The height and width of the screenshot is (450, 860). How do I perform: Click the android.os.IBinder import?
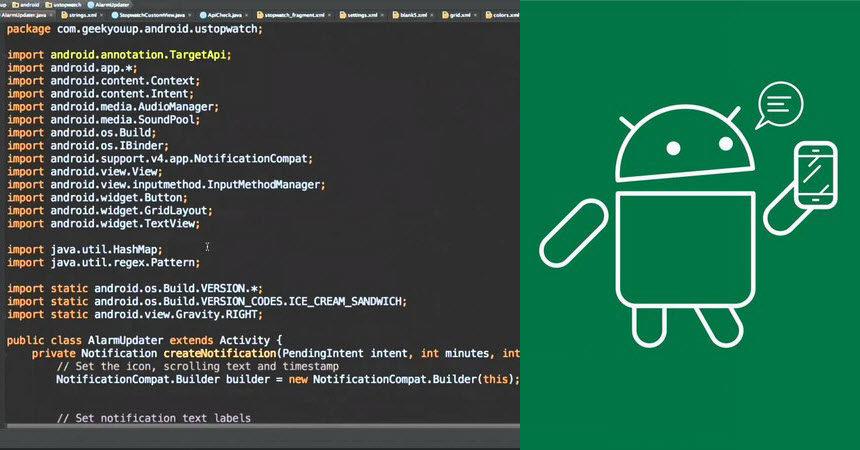88,146
